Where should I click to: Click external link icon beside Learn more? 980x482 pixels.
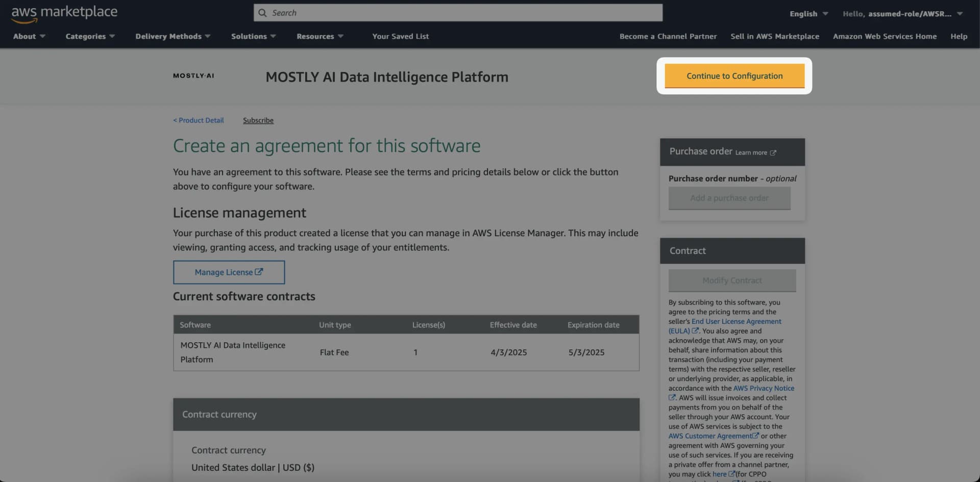773,153
